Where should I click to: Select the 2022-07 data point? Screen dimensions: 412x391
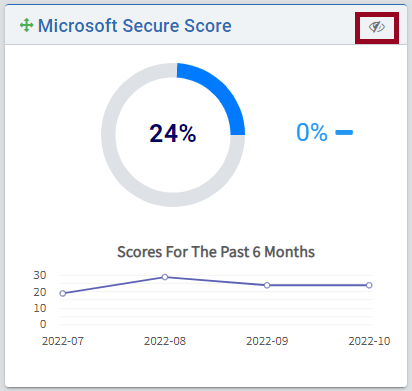(63, 293)
